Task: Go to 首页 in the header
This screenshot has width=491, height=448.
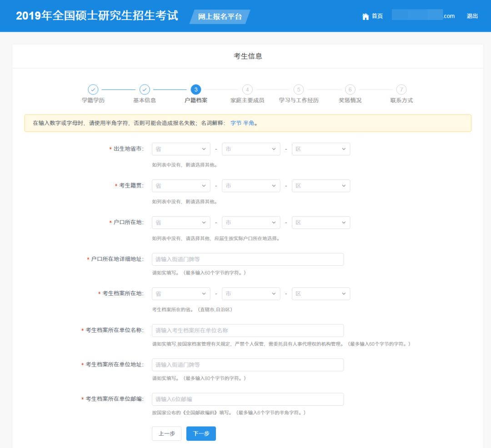Action: (377, 16)
